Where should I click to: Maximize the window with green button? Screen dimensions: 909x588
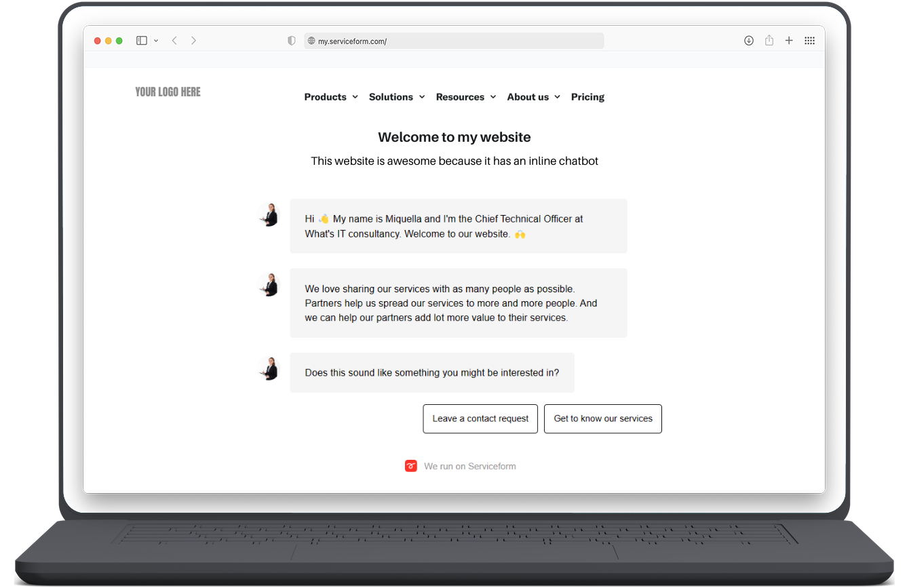point(119,41)
